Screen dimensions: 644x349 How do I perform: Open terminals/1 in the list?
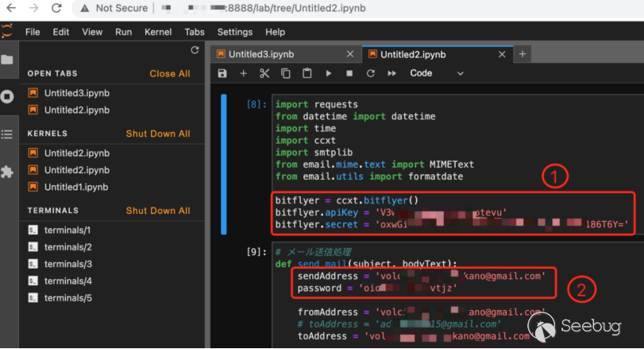tap(67, 231)
